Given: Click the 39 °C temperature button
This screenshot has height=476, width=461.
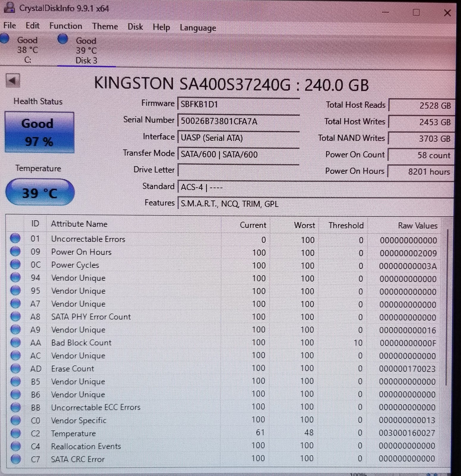Looking at the screenshot, I should (x=40, y=192).
